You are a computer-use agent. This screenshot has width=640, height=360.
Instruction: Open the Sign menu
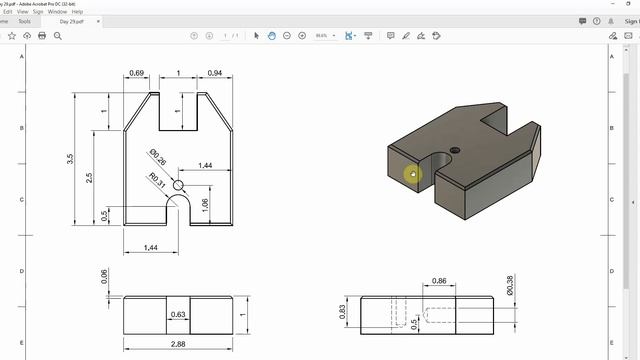(x=38, y=12)
